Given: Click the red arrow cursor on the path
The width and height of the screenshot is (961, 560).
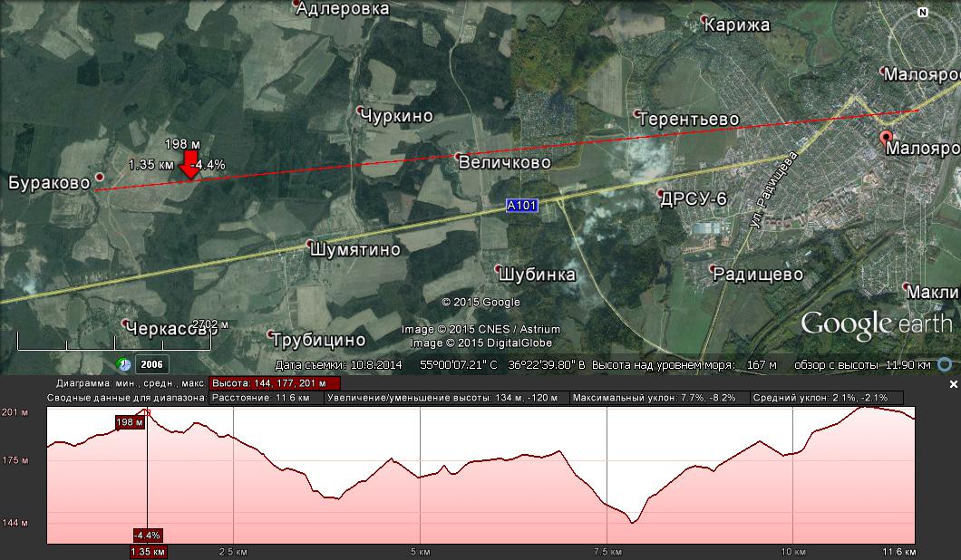Looking at the screenshot, I should [x=190, y=166].
